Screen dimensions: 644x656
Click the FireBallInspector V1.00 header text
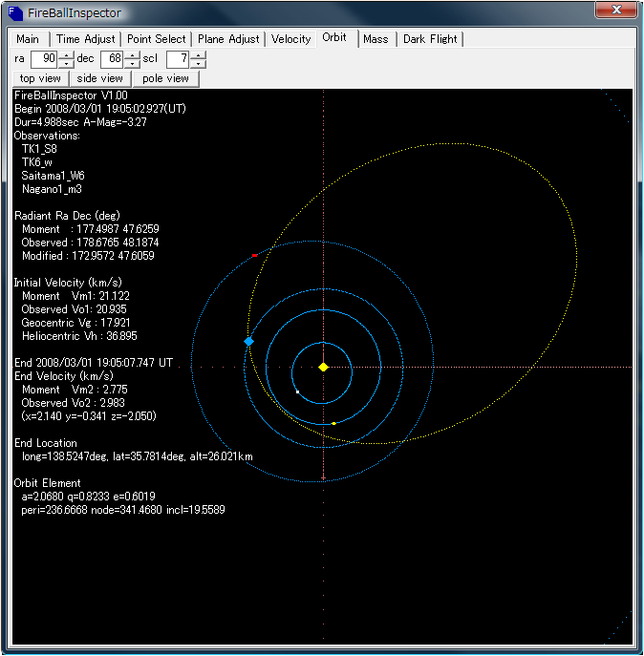[71, 95]
